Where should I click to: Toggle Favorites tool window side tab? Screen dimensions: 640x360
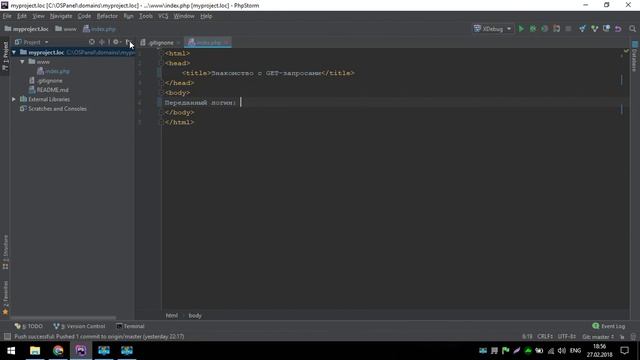[x=5, y=298]
